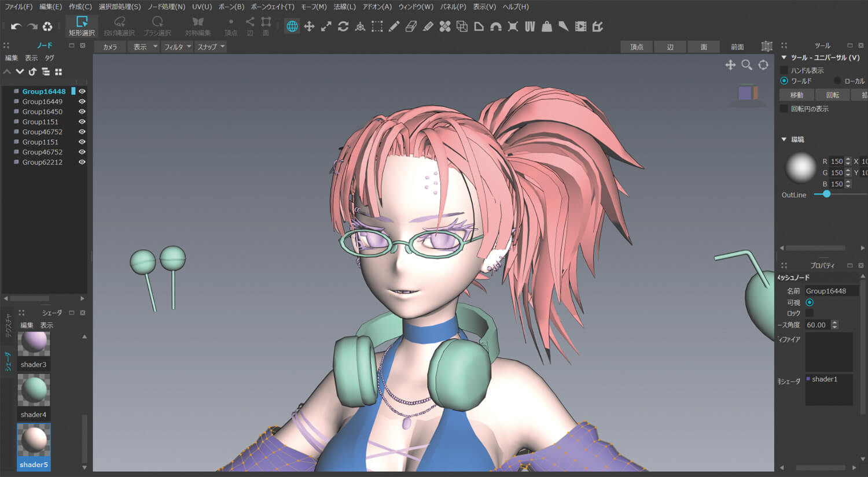
Task: Hide Group16449 with its eye icon
Action: pyautogui.click(x=82, y=101)
